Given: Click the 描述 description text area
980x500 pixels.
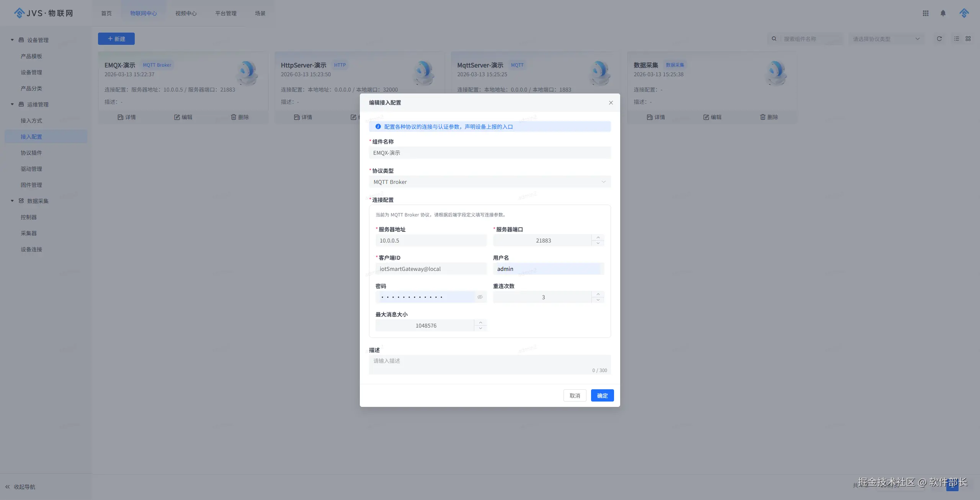Looking at the screenshot, I should tap(490, 364).
